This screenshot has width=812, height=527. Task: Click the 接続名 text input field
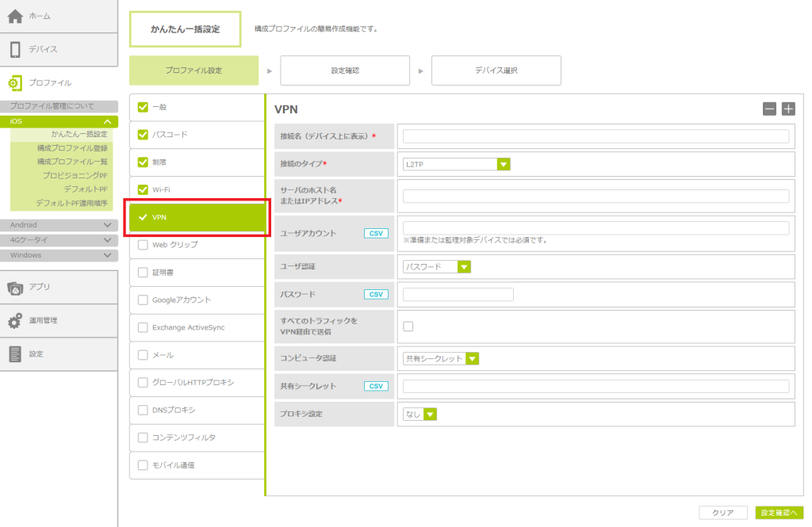coord(596,136)
